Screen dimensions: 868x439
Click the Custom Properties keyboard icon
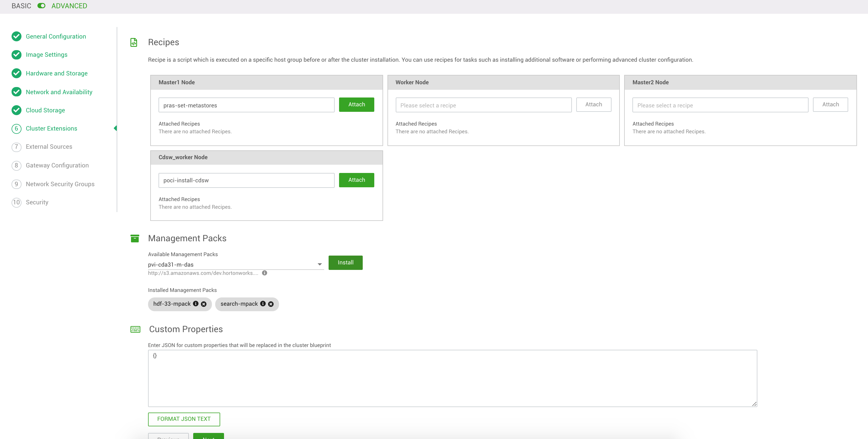click(x=135, y=329)
